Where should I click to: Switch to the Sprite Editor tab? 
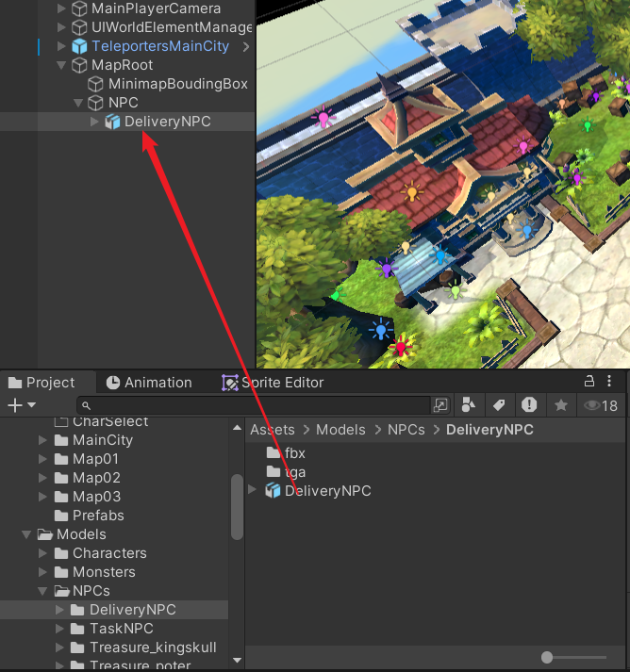[x=273, y=383]
